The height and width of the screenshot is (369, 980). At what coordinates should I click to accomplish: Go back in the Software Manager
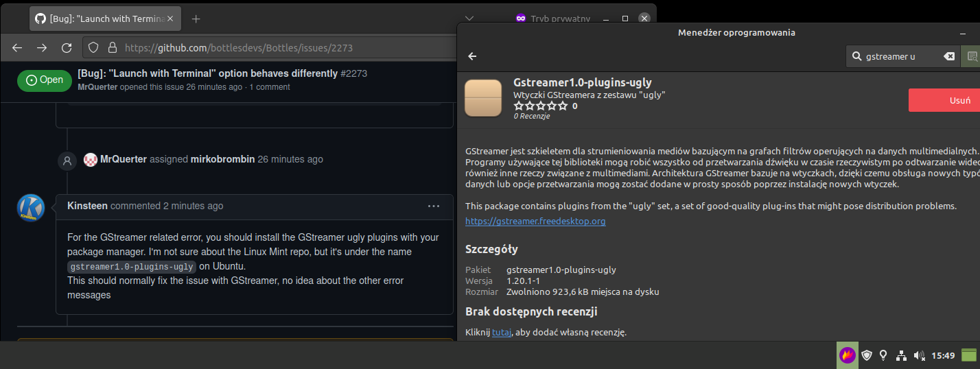coord(472,56)
